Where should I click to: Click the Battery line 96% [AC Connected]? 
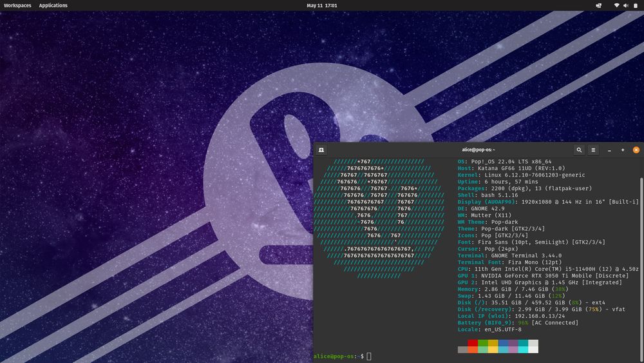click(518, 323)
